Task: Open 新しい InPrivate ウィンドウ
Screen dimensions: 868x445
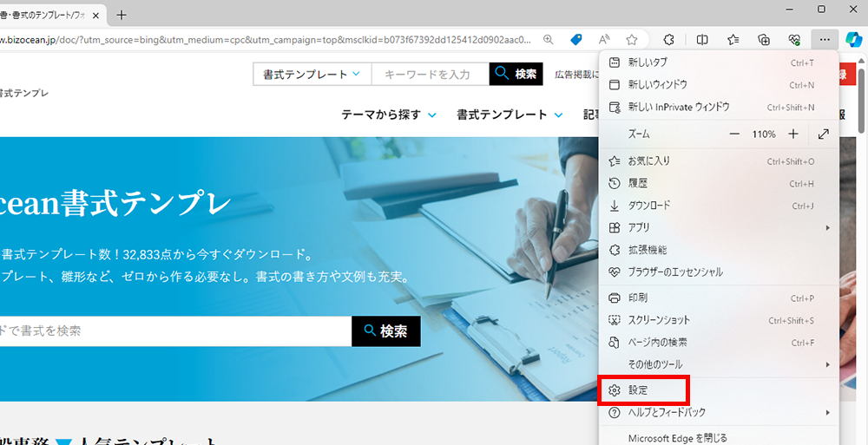Action: click(719, 107)
